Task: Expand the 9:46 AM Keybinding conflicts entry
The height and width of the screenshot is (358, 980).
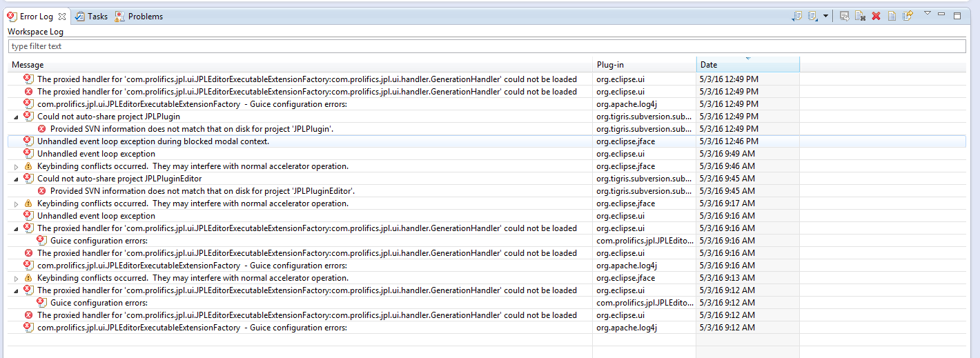Action: point(16,166)
